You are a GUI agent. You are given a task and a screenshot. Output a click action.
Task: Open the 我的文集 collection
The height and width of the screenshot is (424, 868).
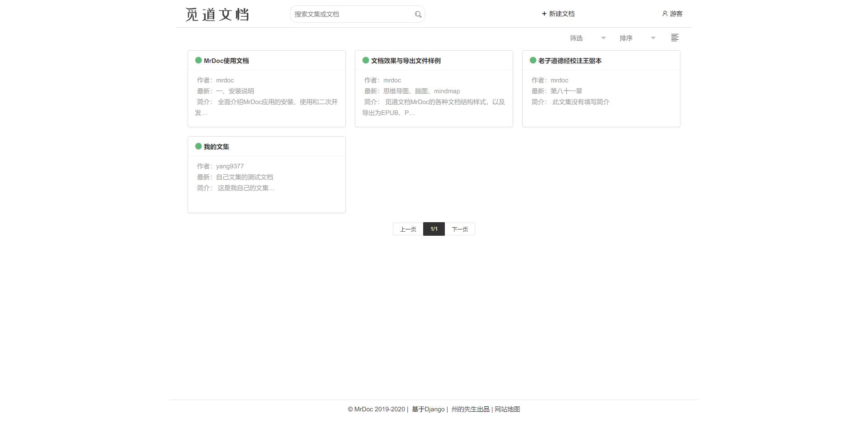(216, 147)
